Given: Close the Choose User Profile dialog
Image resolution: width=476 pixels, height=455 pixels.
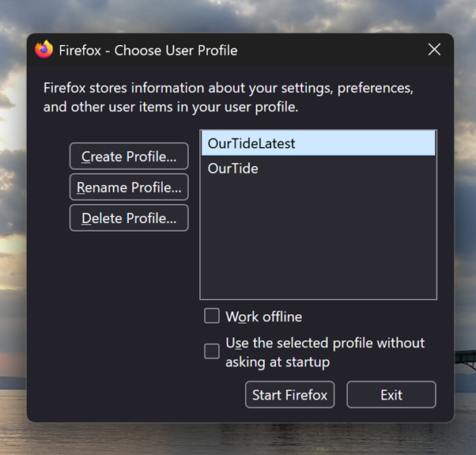Looking at the screenshot, I should pos(434,50).
